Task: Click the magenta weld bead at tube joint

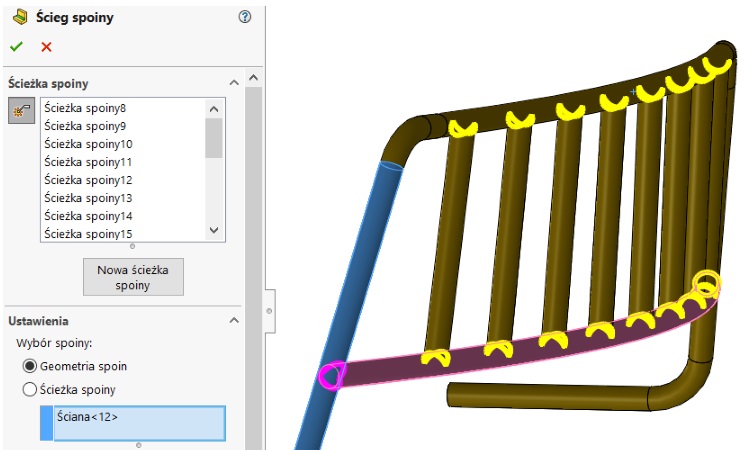Action: [x=332, y=376]
